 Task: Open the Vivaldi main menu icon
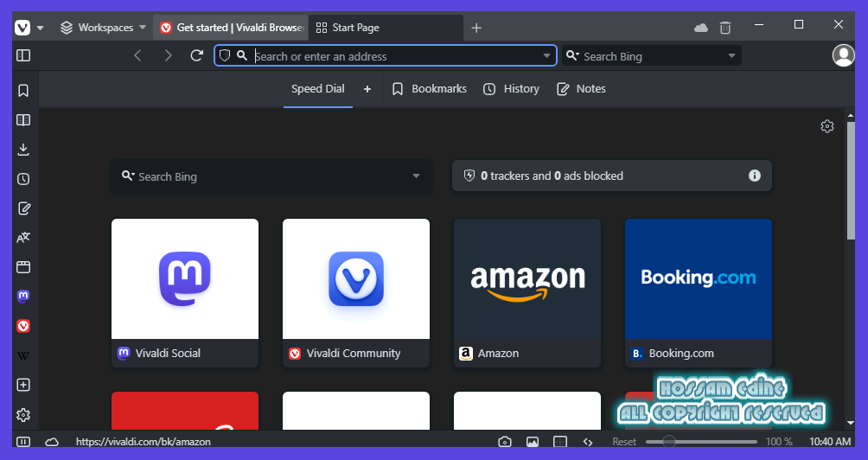point(22,27)
